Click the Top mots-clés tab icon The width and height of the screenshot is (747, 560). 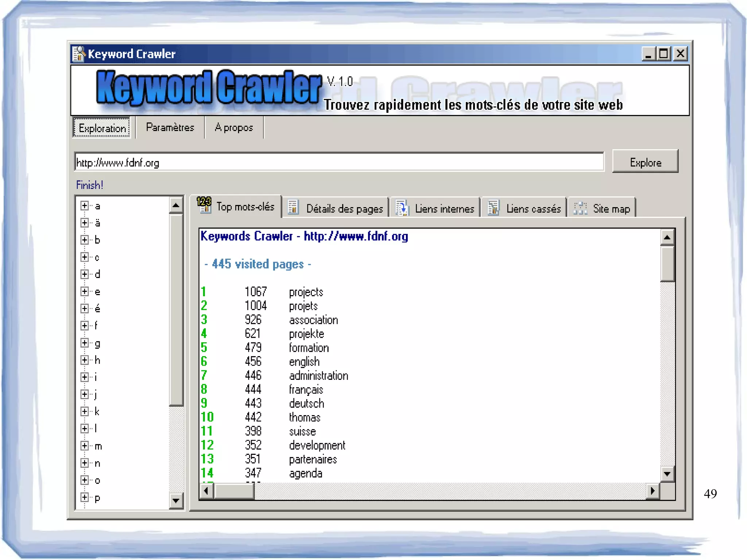(x=204, y=205)
